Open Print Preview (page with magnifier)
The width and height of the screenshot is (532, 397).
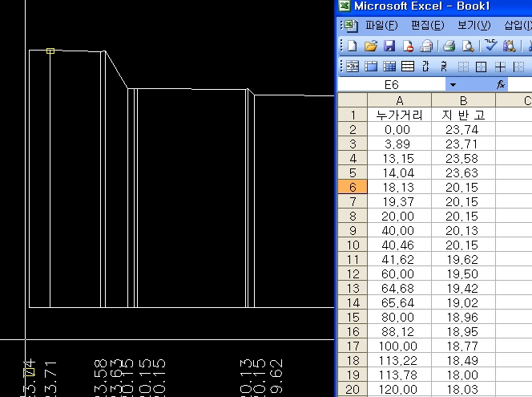pos(468,46)
